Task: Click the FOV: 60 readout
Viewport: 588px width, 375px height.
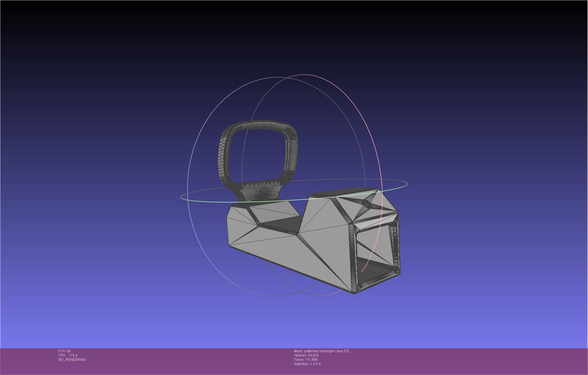Action: coord(65,351)
